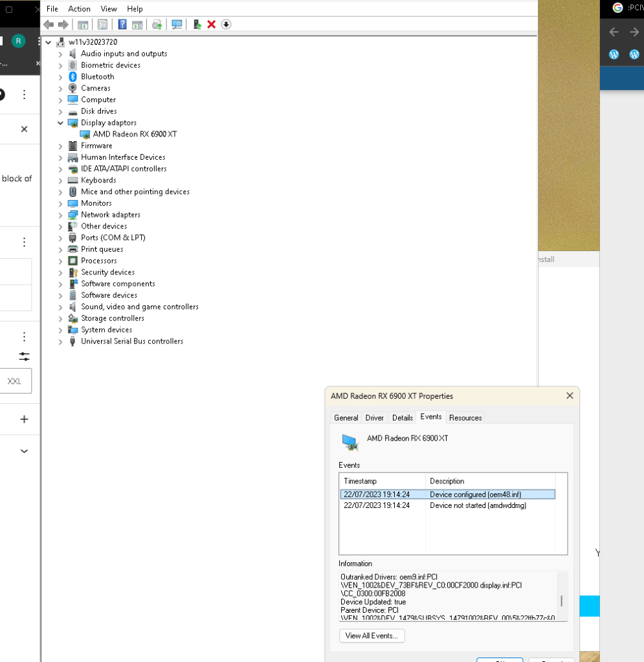Image resolution: width=644 pixels, height=662 pixels.
Task: Click the plus icon in left side panel
Action: point(24,419)
